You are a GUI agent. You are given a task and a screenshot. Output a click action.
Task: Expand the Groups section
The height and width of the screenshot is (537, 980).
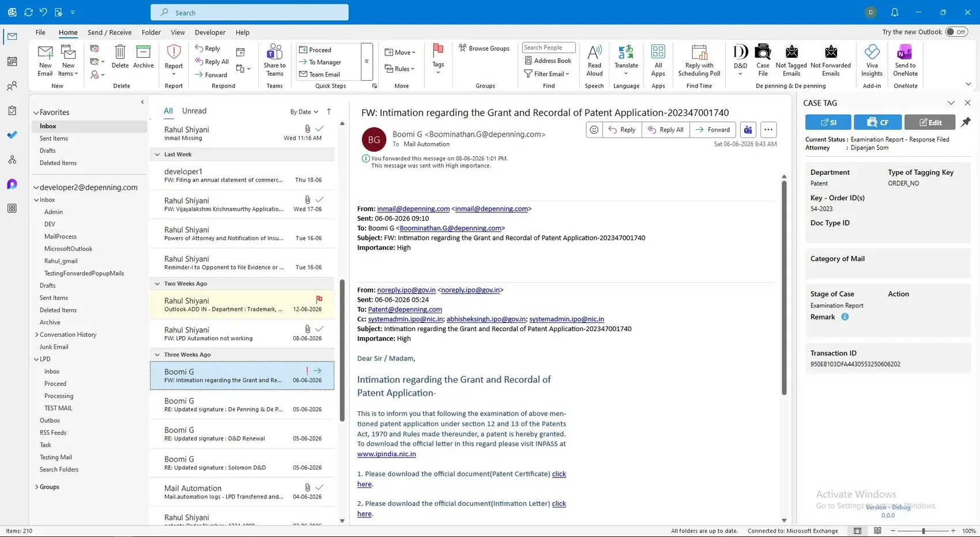(x=37, y=487)
